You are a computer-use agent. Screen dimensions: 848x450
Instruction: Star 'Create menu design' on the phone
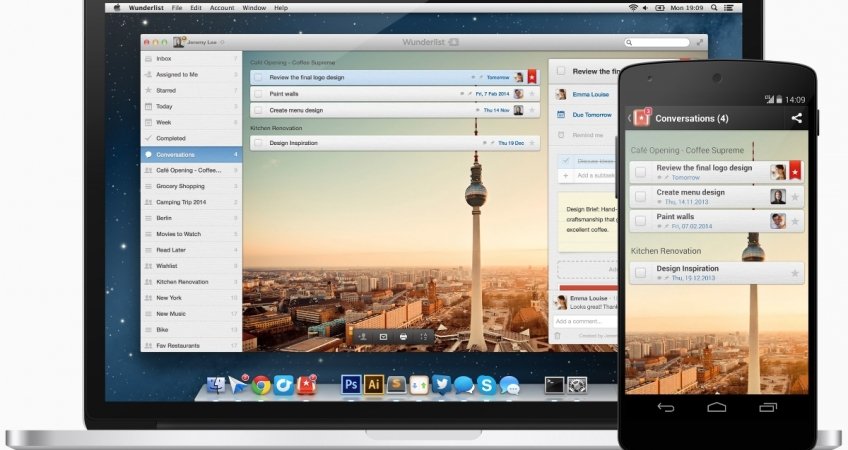coord(795,197)
